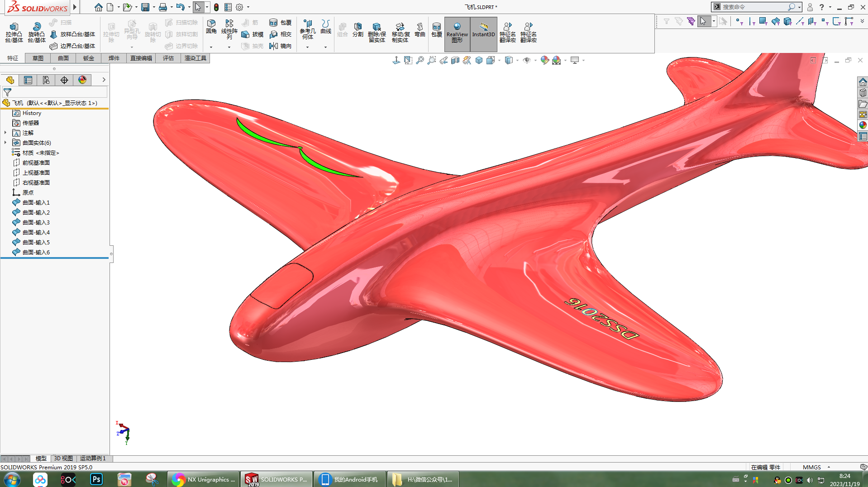Click Delete/Keep Body (删除/保留实体) tool
The width and height of the screenshot is (868, 487).
coord(377,32)
